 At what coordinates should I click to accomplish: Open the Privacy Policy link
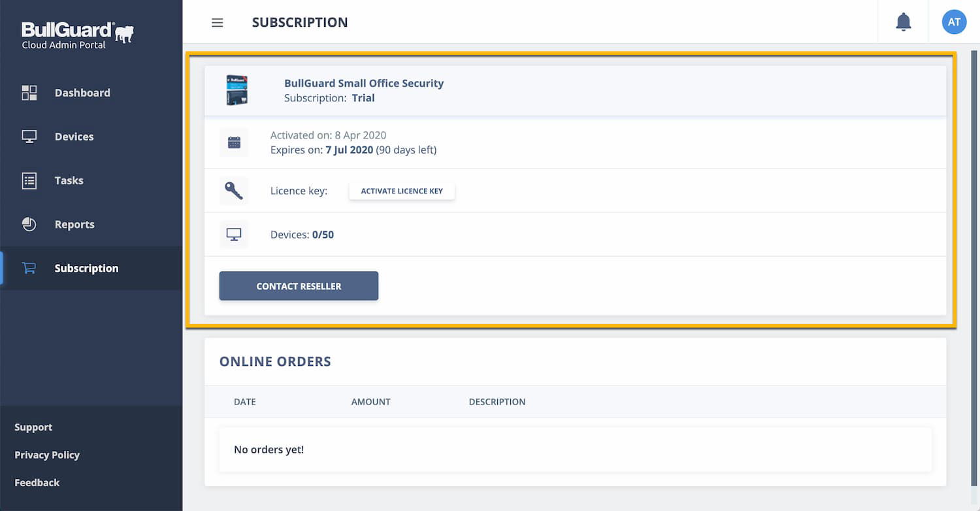47,455
